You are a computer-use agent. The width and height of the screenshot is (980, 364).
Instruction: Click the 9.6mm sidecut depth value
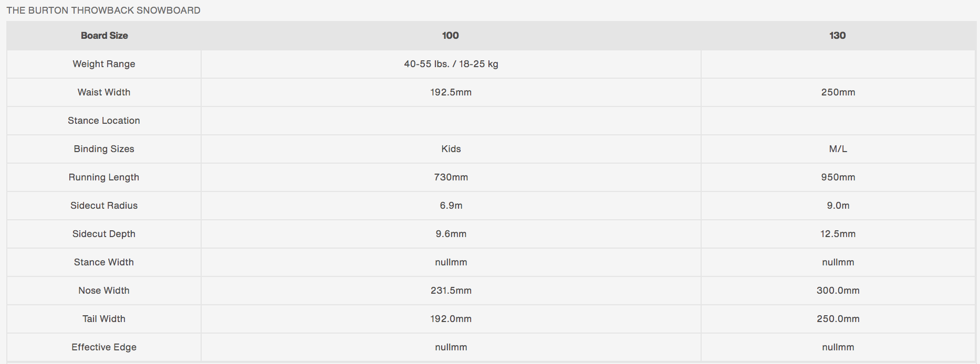point(451,234)
